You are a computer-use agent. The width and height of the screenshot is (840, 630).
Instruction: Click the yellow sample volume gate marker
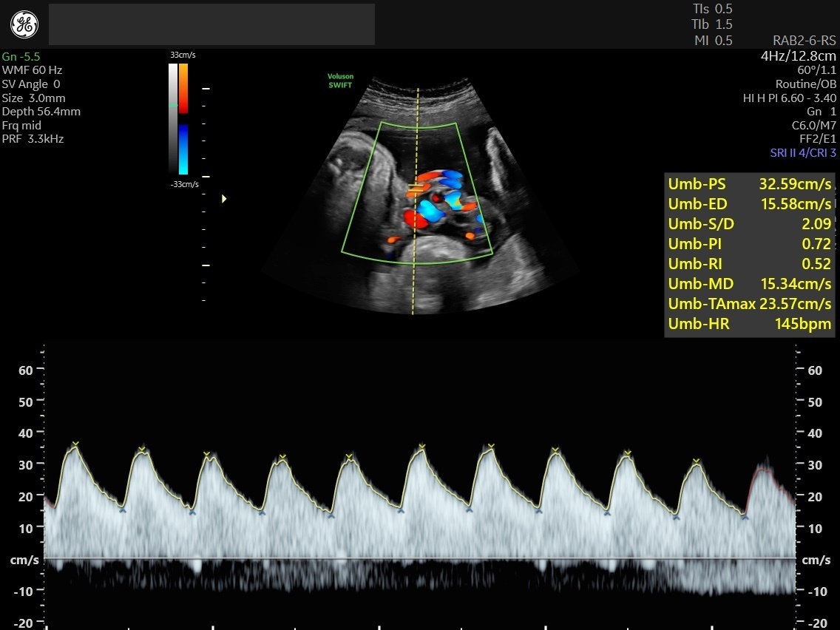416,190
